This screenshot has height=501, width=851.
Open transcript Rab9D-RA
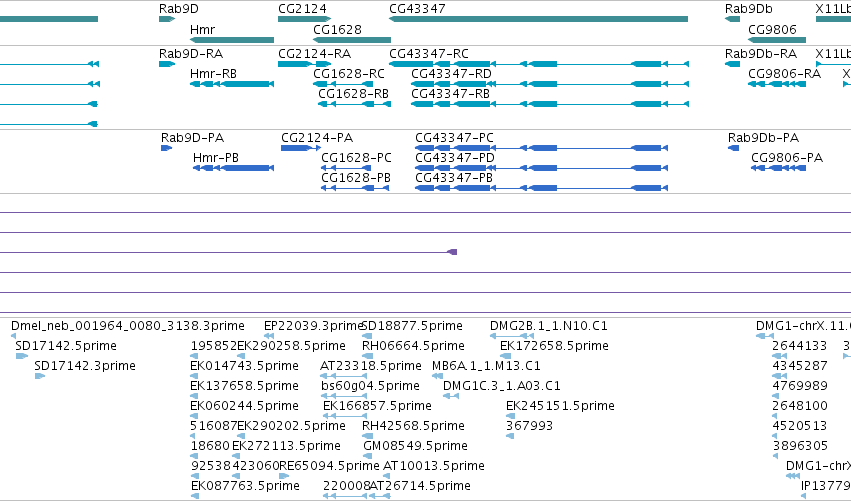point(191,54)
